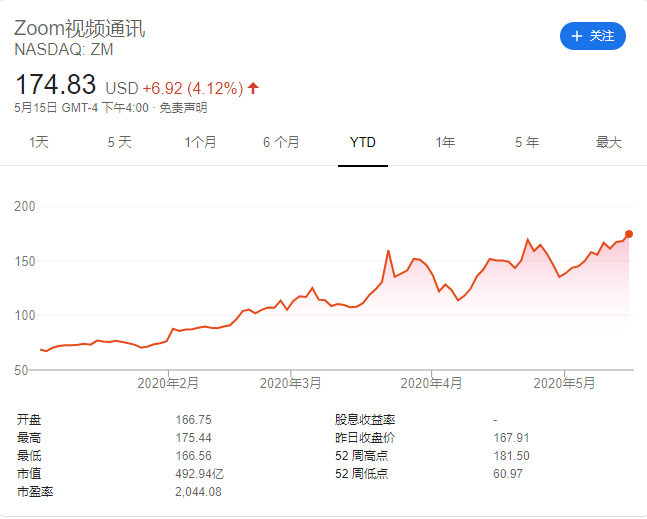The image size is (647, 519).
Task: Click the 开盘 value 166.75
Action: 194,420
